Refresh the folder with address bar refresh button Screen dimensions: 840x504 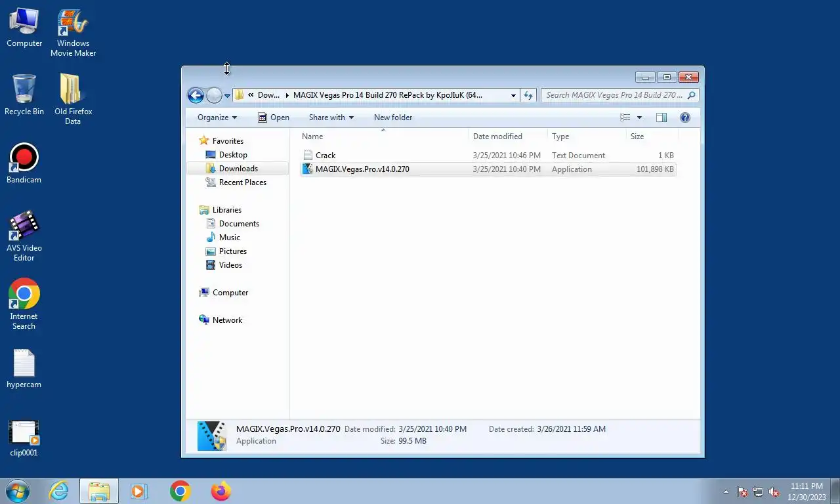coord(528,95)
